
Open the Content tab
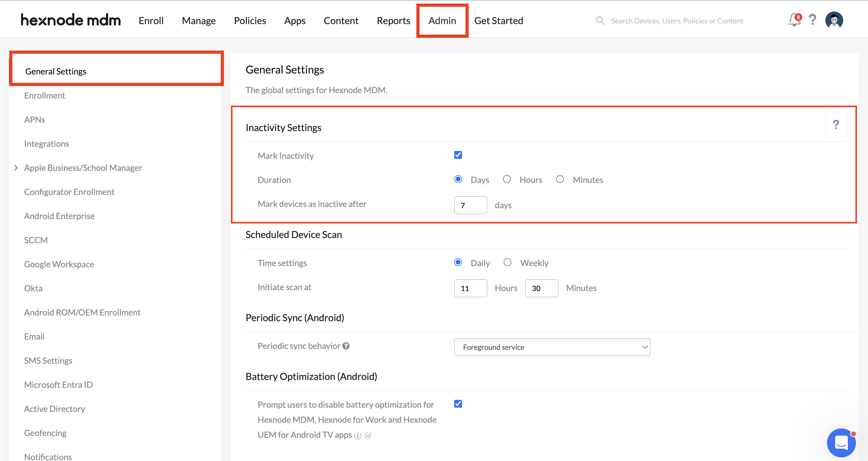click(341, 20)
